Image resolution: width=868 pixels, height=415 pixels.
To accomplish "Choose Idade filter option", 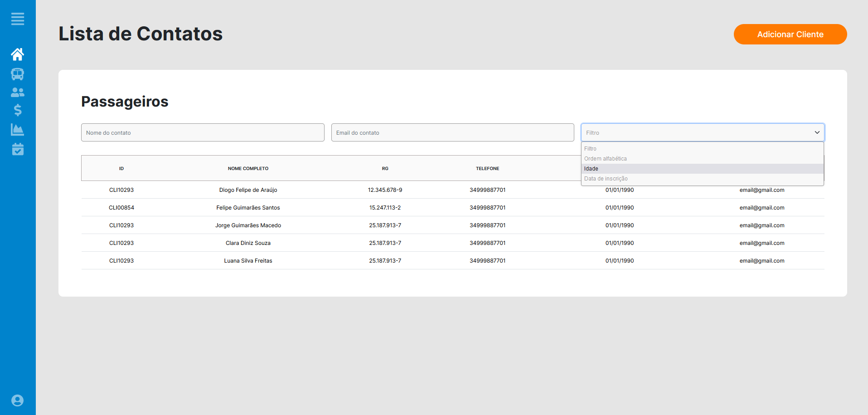I will (x=702, y=169).
